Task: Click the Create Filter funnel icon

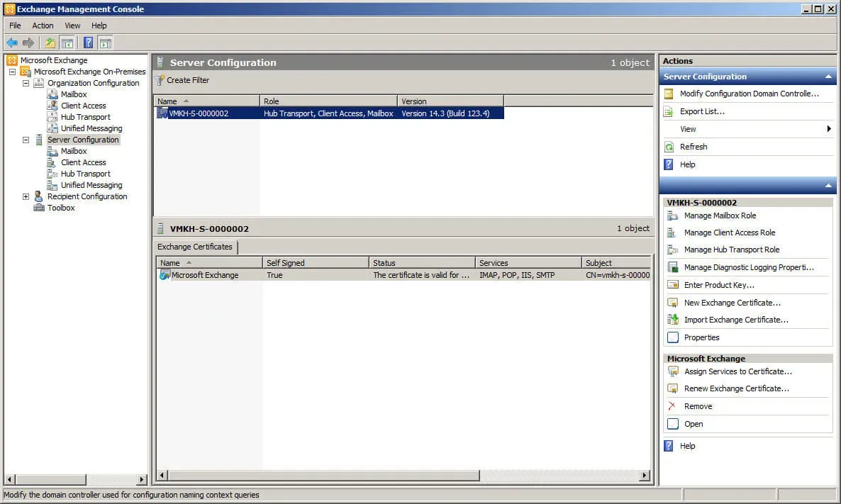Action: [x=160, y=80]
